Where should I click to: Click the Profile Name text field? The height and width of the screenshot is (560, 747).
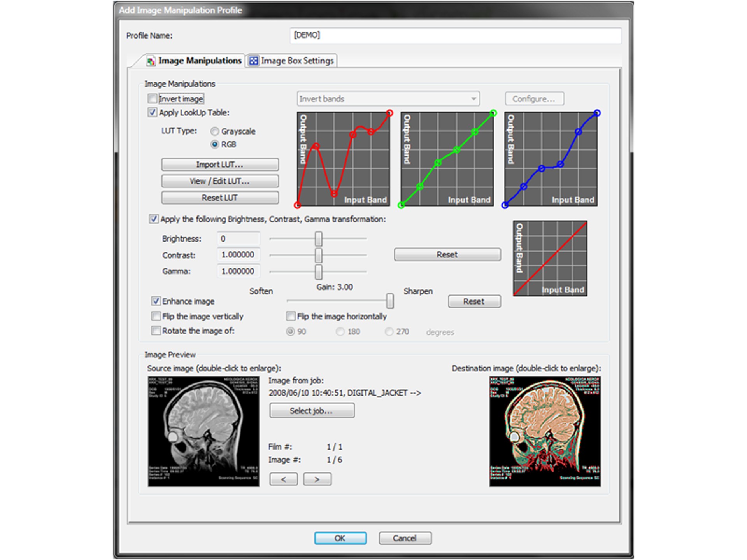pyautogui.click(x=455, y=35)
